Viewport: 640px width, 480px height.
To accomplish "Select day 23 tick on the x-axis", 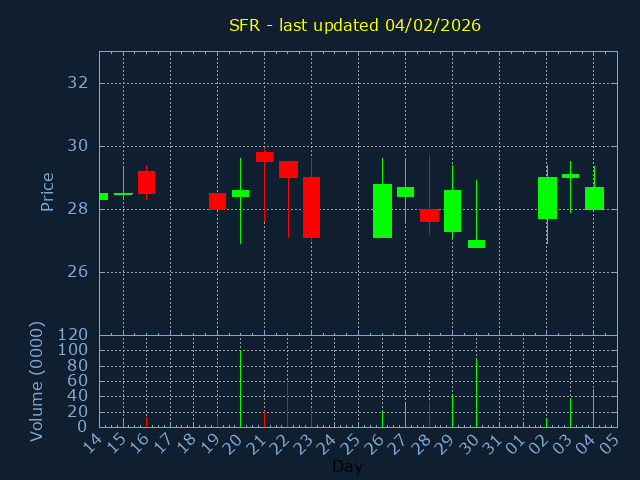I will (307, 442).
